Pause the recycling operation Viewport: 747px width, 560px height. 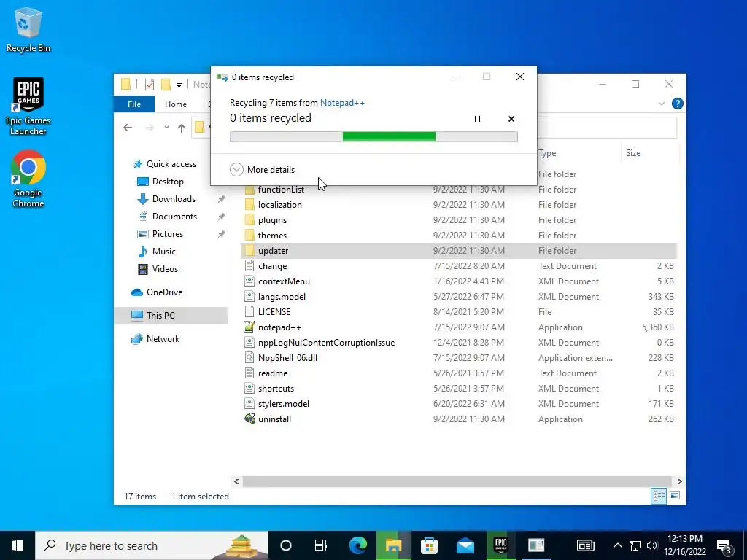pos(477,119)
